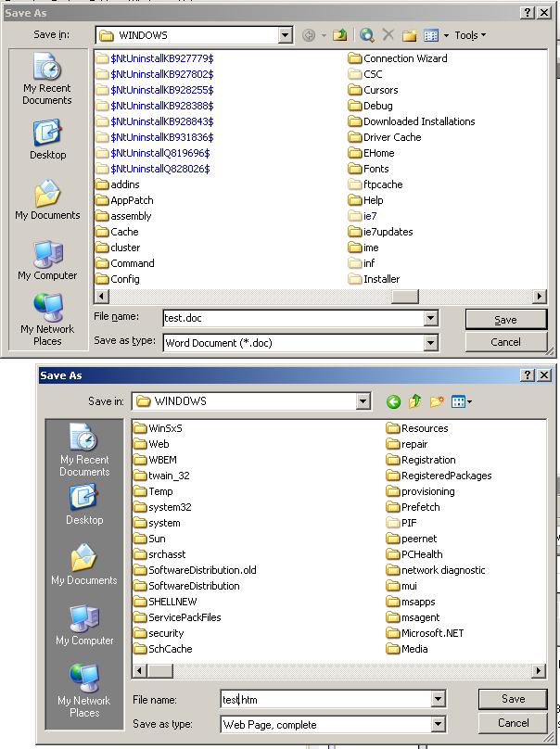The image size is (560, 749).
Task: Open File name dropdown arrow in bottom dialog
Action: click(x=439, y=700)
